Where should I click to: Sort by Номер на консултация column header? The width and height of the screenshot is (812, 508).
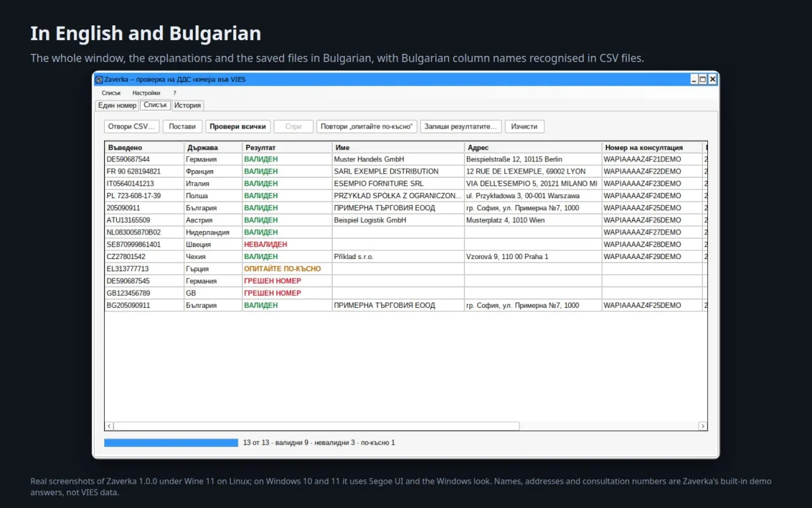(x=652, y=147)
